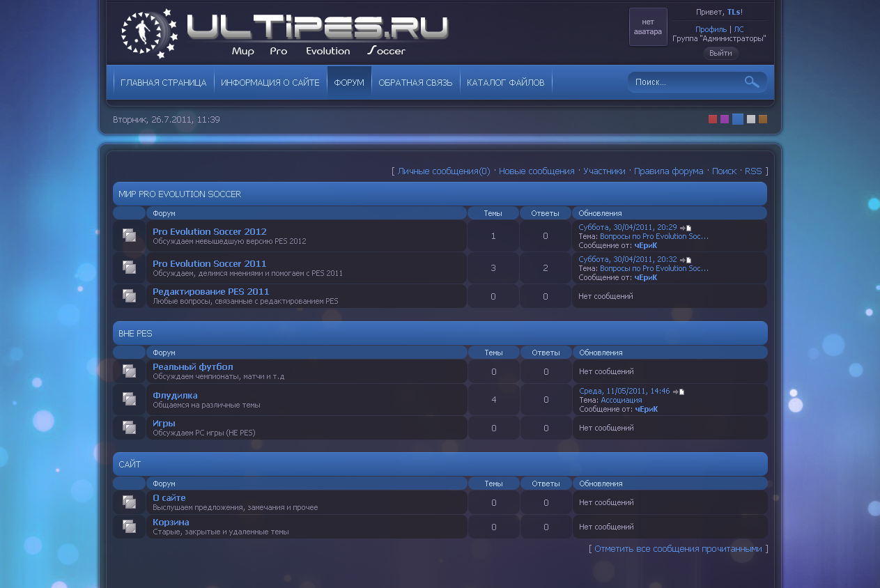Click into the Поиск search field
Viewport: 880px width, 588px height.
click(683, 82)
